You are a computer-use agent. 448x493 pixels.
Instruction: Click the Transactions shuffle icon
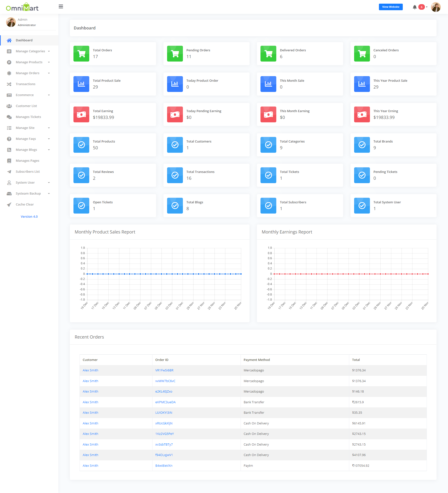9,84
